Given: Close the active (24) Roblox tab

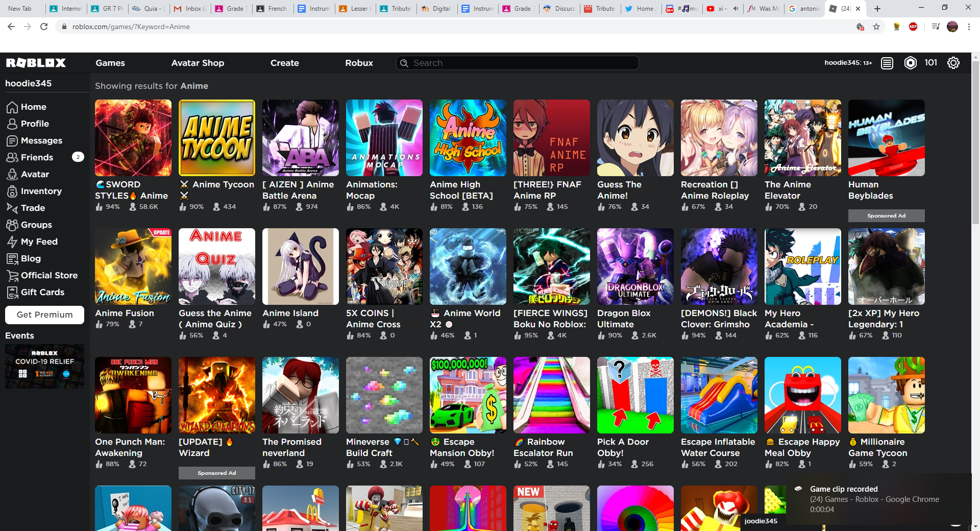Looking at the screenshot, I should point(858,9).
